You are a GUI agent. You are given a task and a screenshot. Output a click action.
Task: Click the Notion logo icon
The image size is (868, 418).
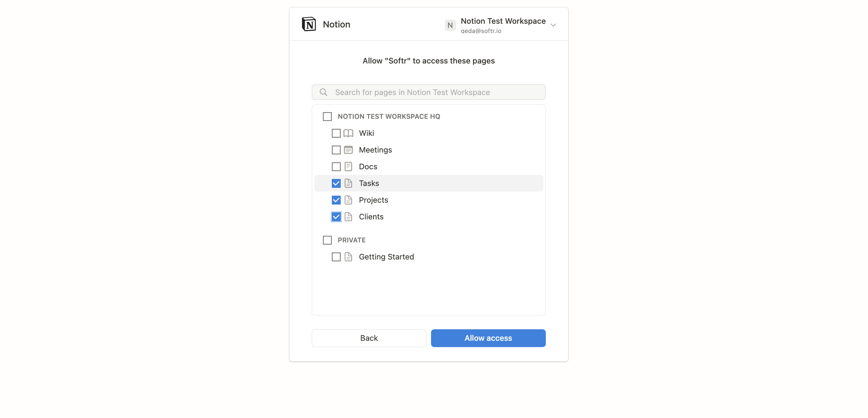click(x=308, y=24)
